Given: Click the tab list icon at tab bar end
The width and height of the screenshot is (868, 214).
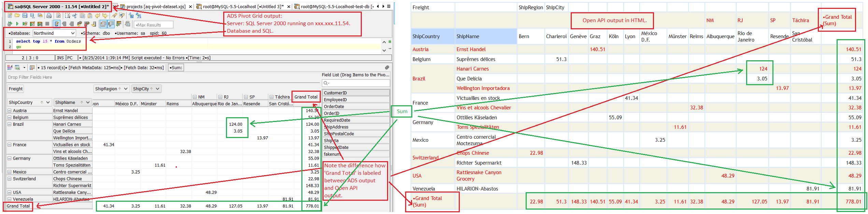Looking at the screenshot, I should tap(389, 6).
